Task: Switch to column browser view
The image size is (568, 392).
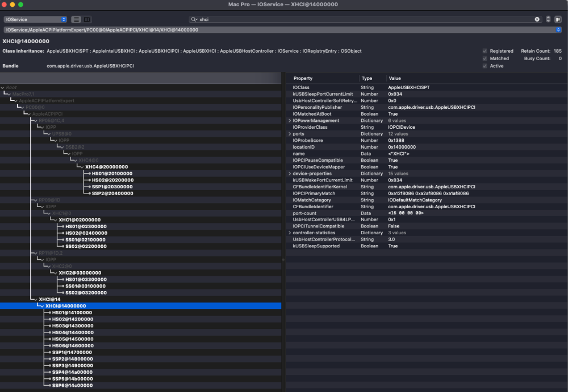Action: (x=87, y=19)
